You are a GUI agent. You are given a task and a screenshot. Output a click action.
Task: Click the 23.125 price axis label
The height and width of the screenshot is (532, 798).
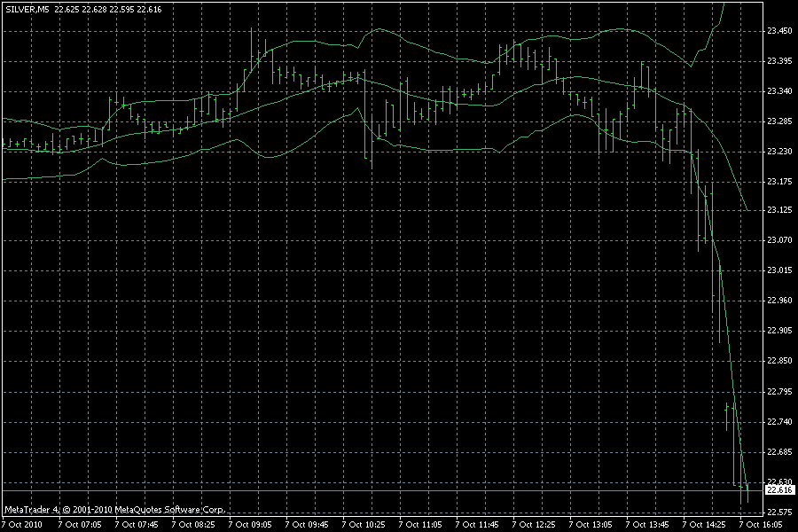779,210
